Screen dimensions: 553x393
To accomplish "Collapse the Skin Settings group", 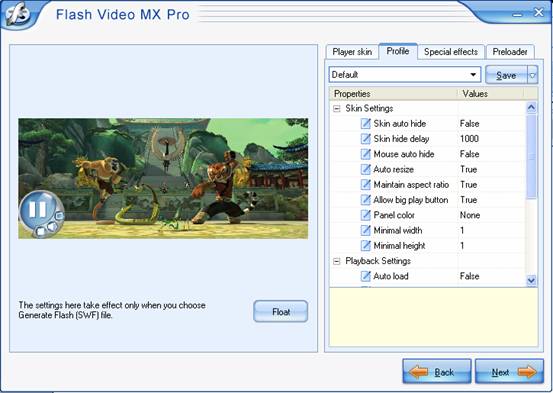I will click(x=337, y=109).
